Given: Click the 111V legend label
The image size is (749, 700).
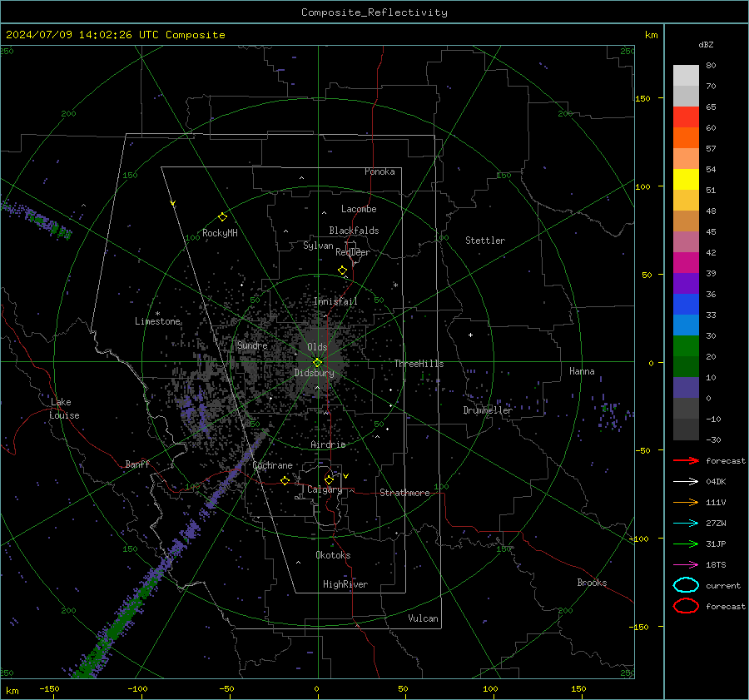Looking at the screenshot, I should 716,502.
